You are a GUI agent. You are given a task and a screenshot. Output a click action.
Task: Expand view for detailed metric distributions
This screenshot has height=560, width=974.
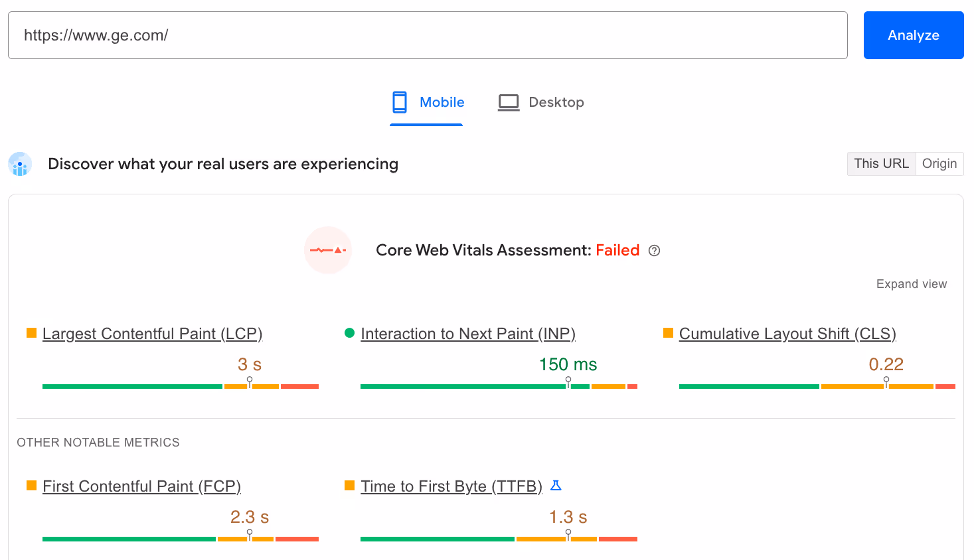pyautogui.click(x=912, y=283)
